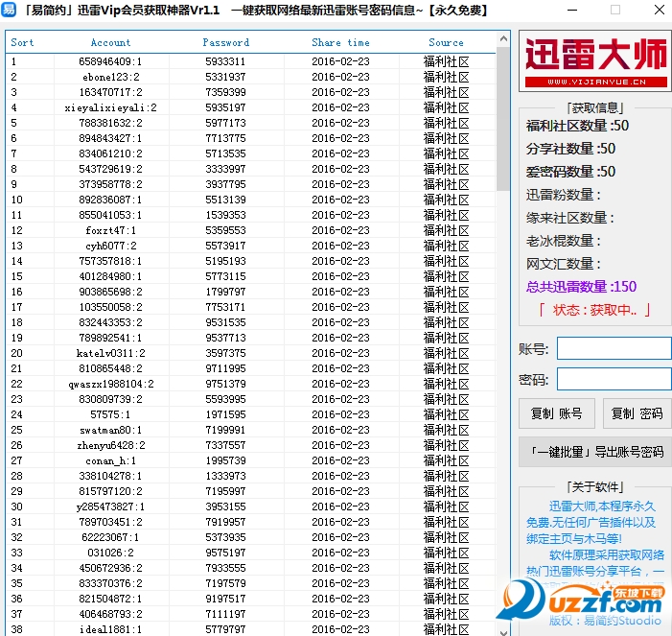Click password 9711995
This screenshot has height=636, width=672.
(x=226, y=368)
